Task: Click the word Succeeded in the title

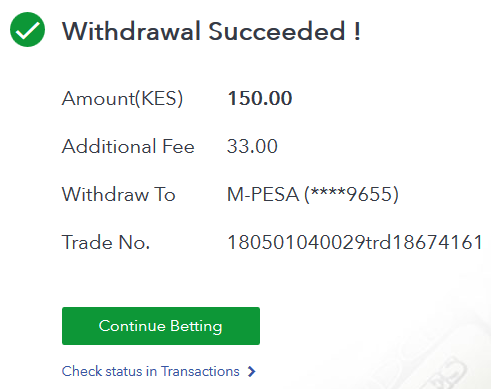Action: coord(277,31)
